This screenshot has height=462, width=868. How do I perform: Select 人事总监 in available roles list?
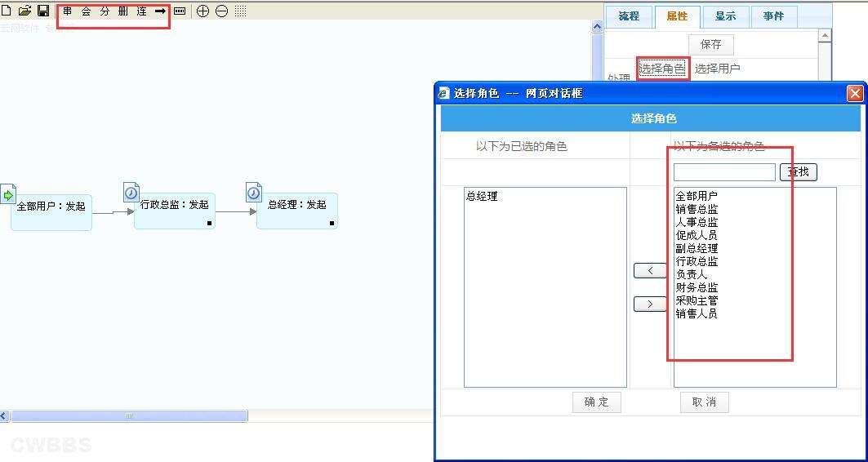(x=697, y=222)
